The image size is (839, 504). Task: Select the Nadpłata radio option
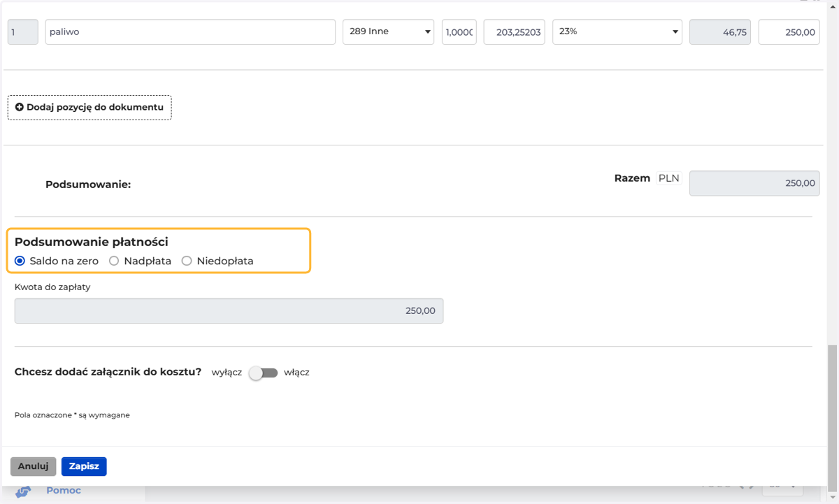tap(114, 261)
